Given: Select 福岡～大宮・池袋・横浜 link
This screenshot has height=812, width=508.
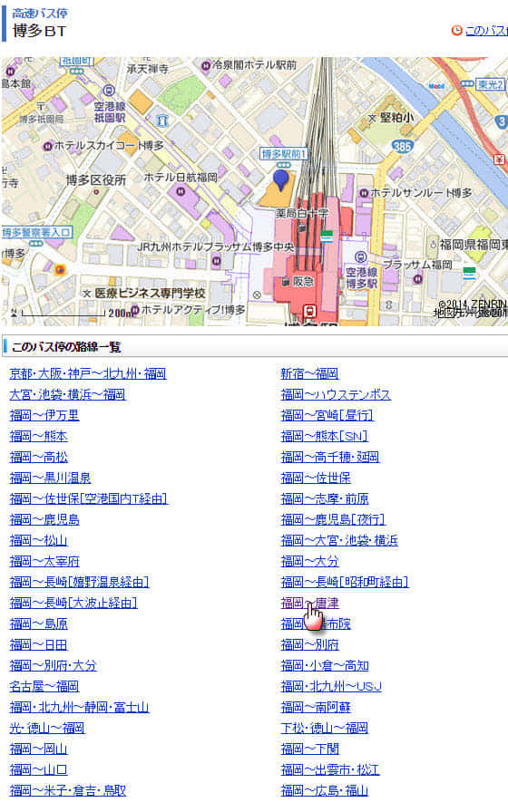Looking at the screenshot, I should tap(339, 540).
